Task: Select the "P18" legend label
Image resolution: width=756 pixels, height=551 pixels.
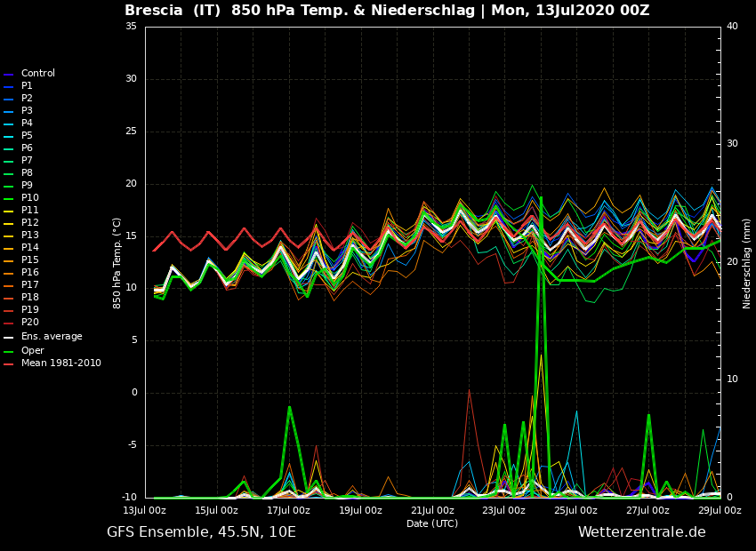Action: point(30,297)
